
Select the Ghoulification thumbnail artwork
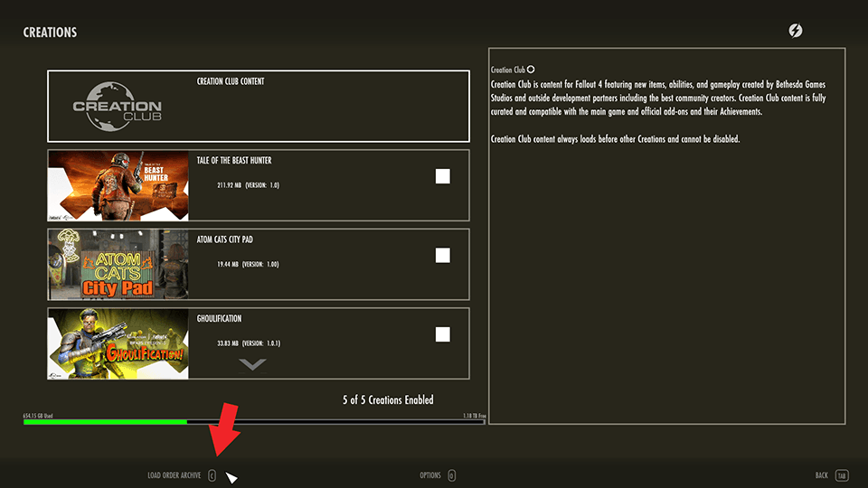point(118,343)
